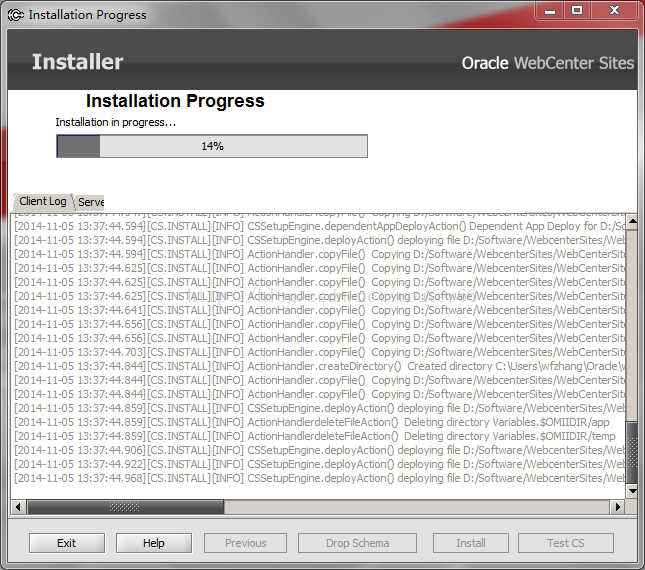This screenshot has width=645, height=570.
Task: Select the Client Log tab
Action: (42, 202)
